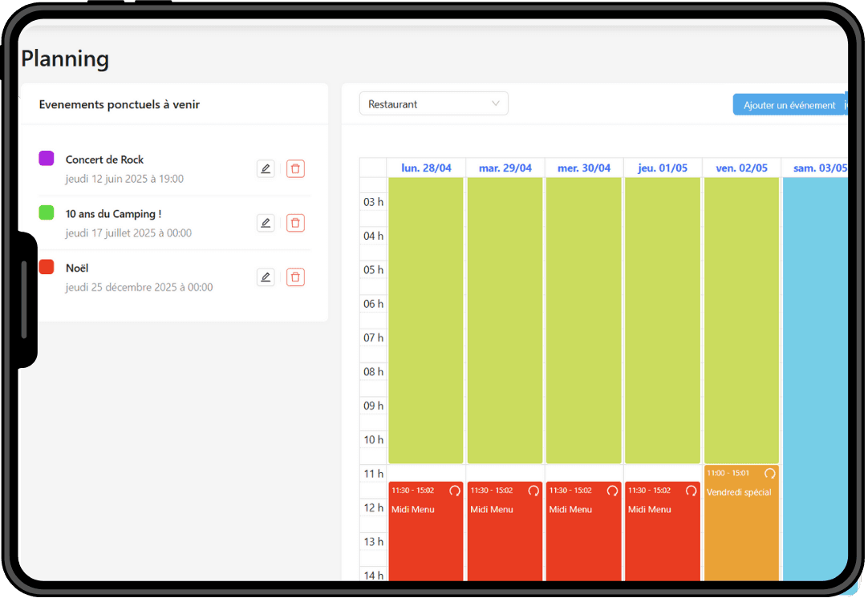
Task: Click Saturday's blue all-day event block
Action: pyautogui.click(x=814, y=361)
